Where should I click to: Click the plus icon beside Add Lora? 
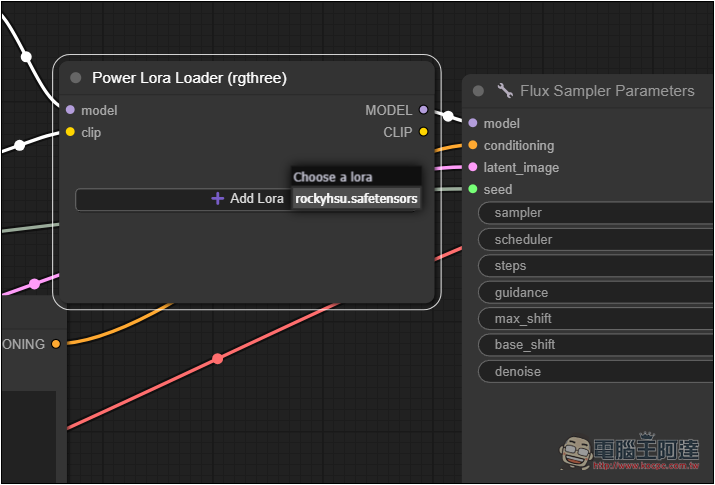[x=217, y=199]
